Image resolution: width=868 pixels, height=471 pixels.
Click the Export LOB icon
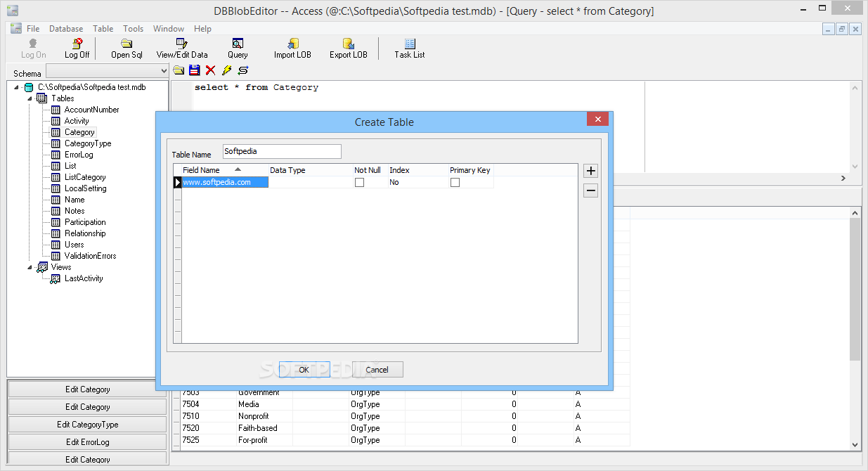pos(349,44)
